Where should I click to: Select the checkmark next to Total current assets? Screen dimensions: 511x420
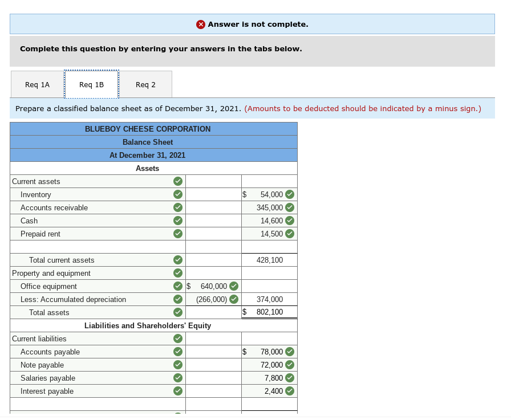[177, 260]
